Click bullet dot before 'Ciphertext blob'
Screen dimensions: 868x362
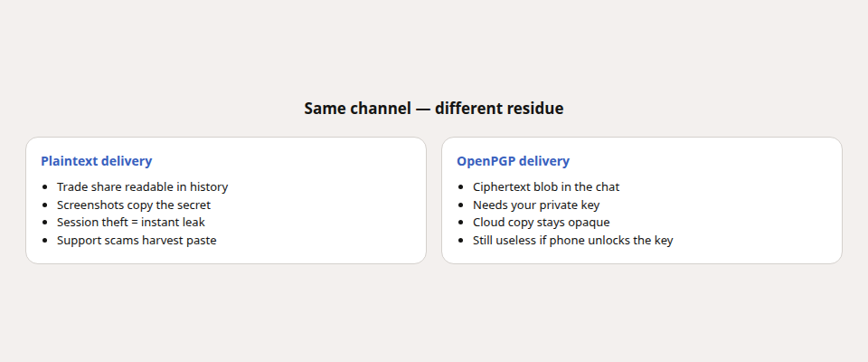coord(461,187)
